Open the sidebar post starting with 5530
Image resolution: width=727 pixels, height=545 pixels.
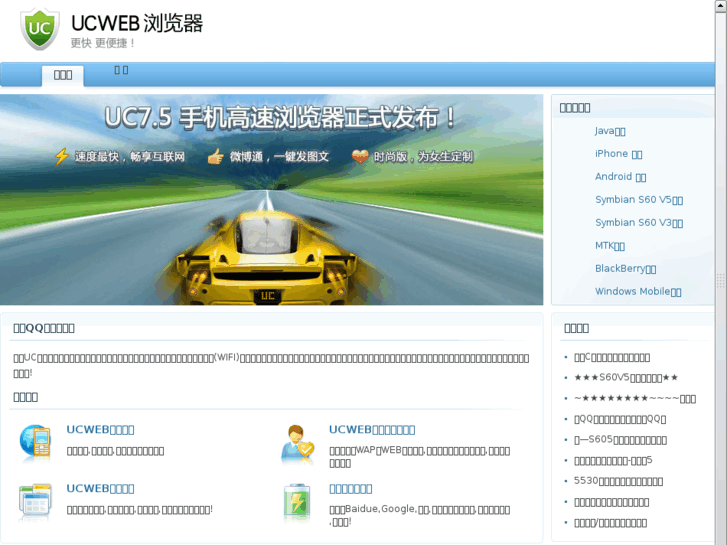(618, 481)
